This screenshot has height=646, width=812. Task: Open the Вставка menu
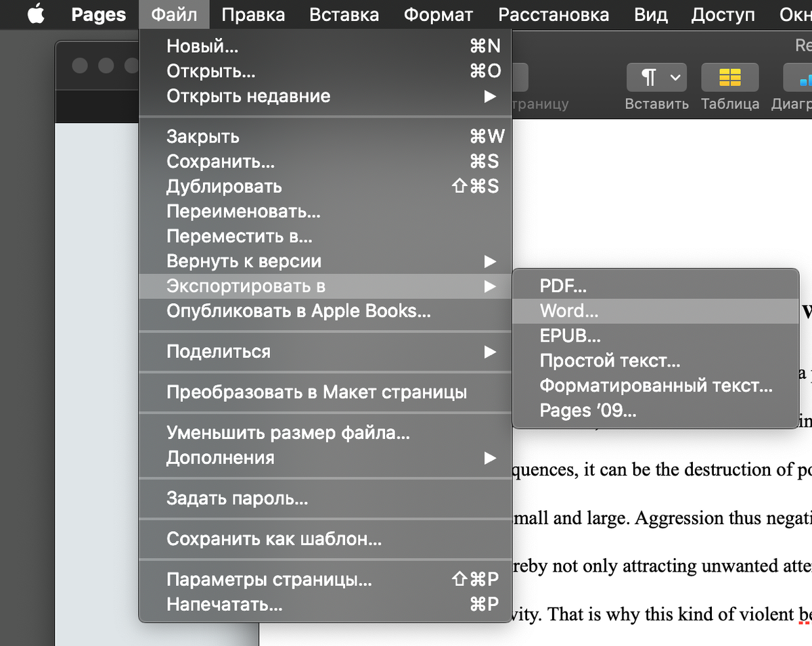[344, 14]
